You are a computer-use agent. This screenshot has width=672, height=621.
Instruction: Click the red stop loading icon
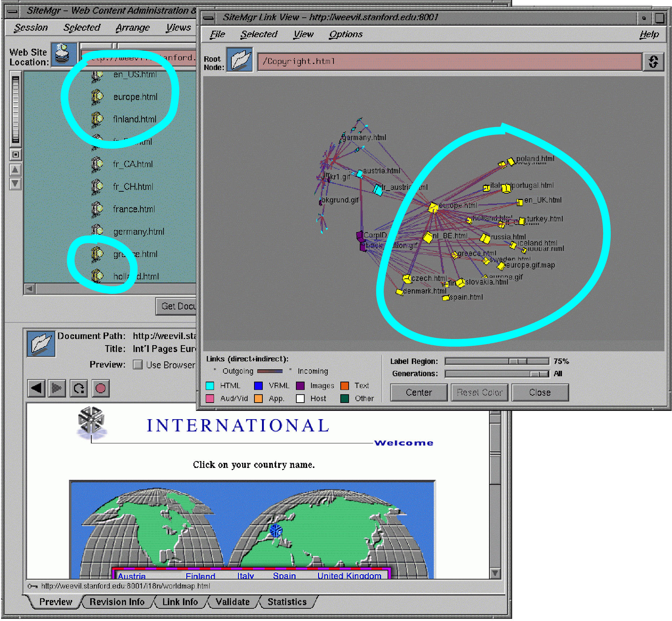click(x=100, y=388)
